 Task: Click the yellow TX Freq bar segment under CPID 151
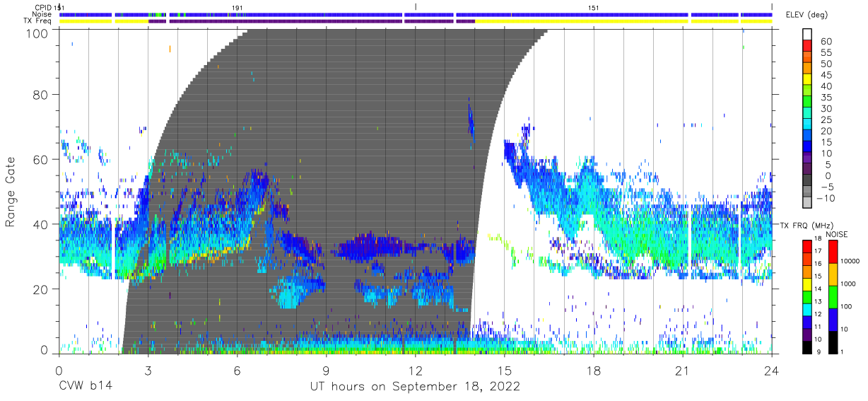tap(582, 21)
